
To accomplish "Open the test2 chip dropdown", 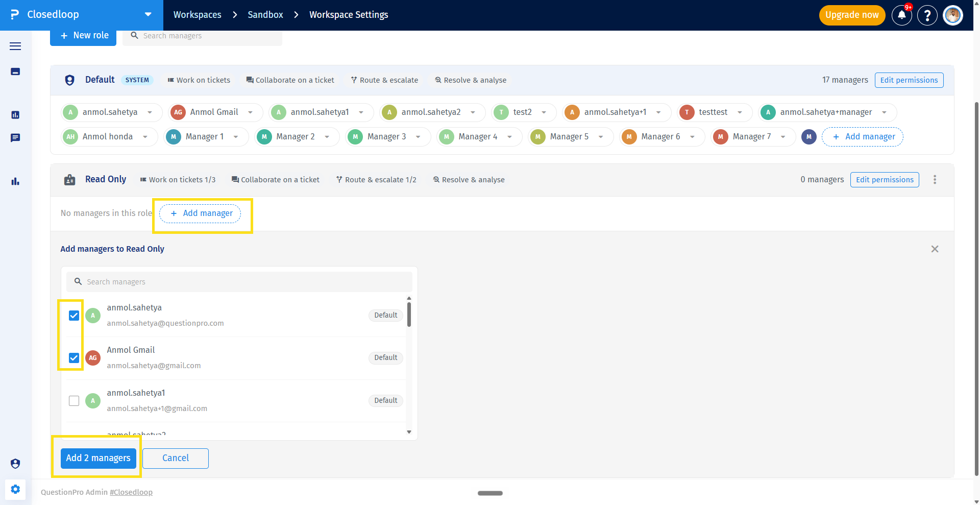I will pyautogui.click(x=544, y=112).
